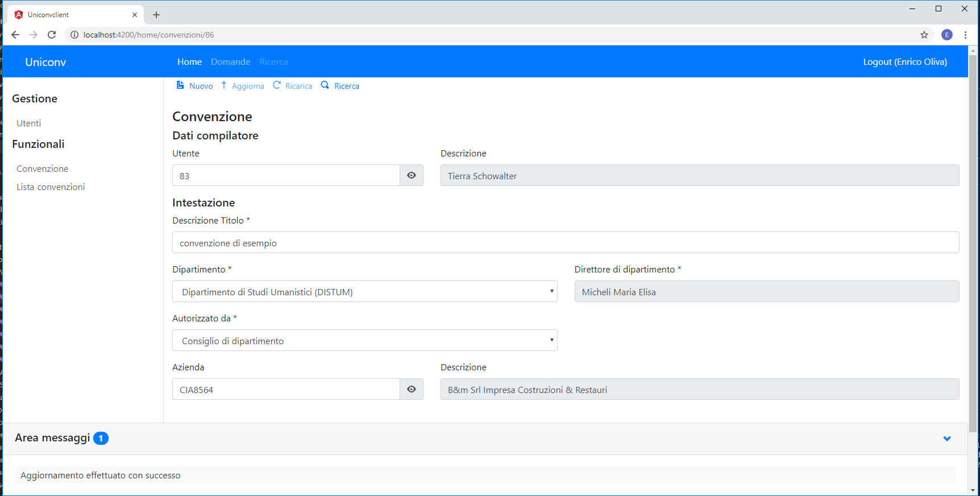This screenshot has width=980, height=496.
Task: Focus the Azienda input field CIA8564
Action: click(x=286, y=389)
